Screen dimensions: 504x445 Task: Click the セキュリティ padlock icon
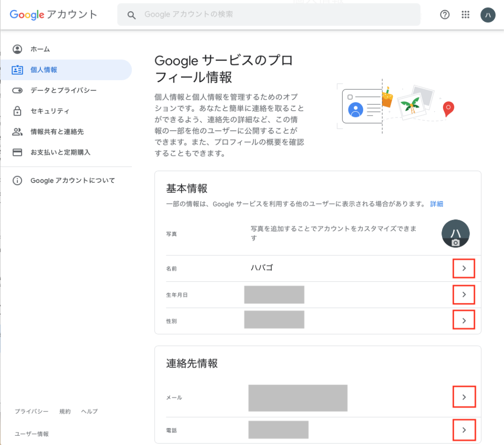(x=17, y=111)
